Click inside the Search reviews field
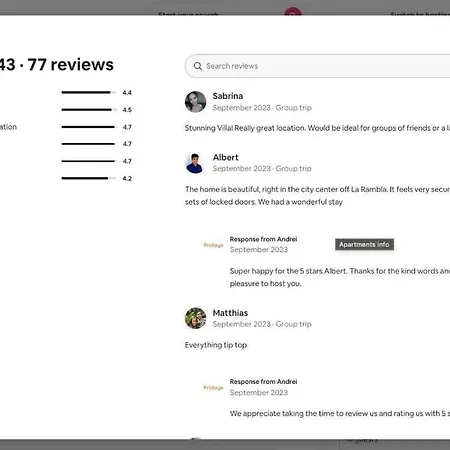 (x=317, y=66)
